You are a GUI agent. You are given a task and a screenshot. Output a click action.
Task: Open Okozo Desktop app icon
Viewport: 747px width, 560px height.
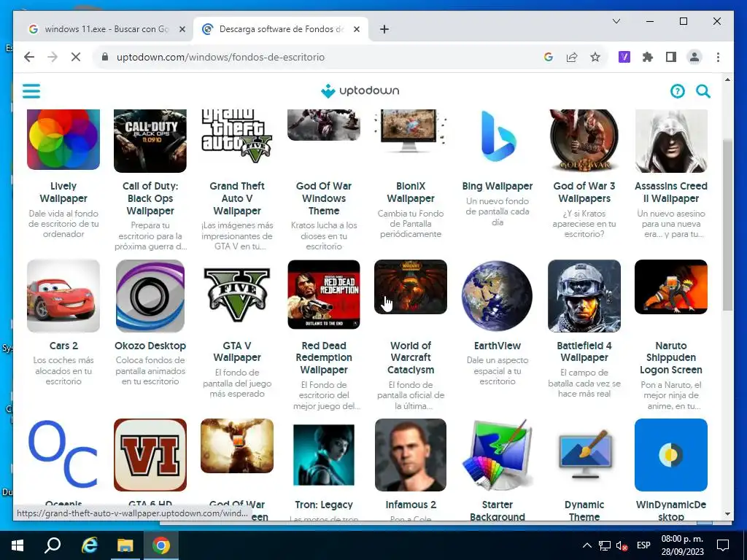tap(150, 296)
